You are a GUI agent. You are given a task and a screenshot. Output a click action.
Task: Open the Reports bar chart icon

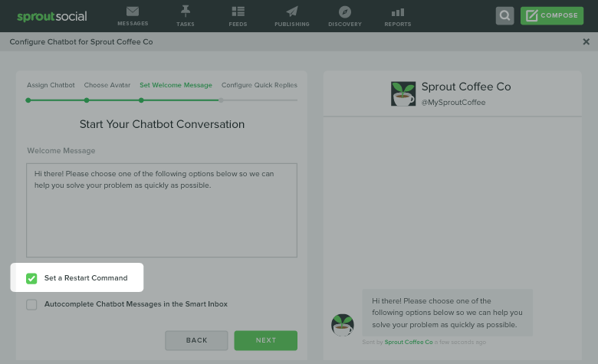point(398,12)
